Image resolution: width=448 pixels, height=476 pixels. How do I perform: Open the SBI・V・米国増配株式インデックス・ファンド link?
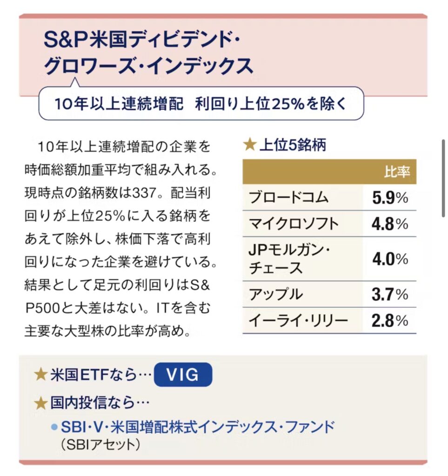point(198,427)
